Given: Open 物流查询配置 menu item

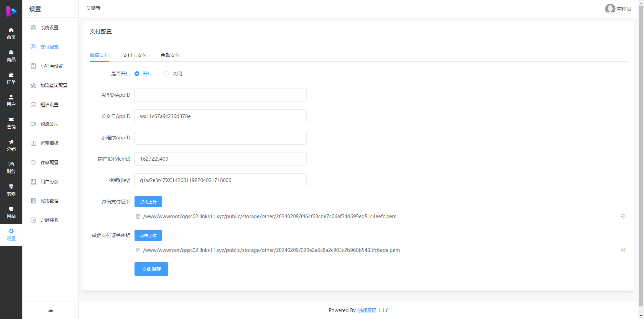Looking at the screenshot, I should (50, 85).
